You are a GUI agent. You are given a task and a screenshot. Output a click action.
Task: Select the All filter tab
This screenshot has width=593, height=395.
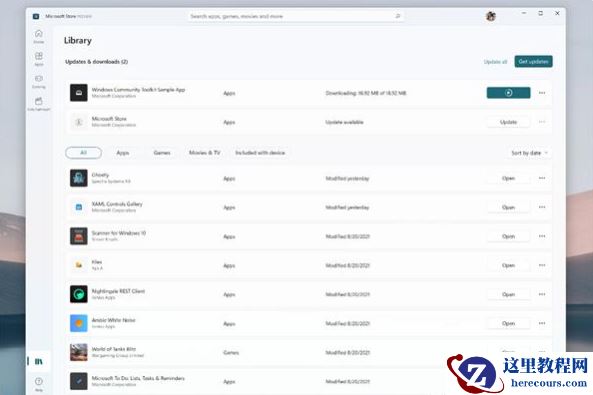[x=84, y=152]
